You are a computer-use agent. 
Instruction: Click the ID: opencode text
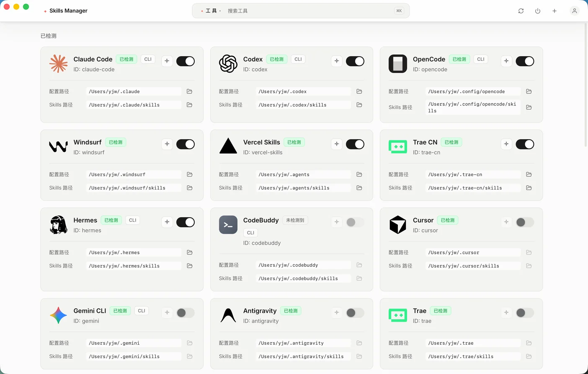click(x=430, y=70)
